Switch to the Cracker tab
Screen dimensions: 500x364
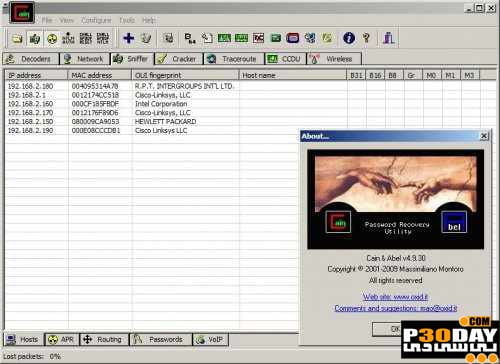coord(179,59)
